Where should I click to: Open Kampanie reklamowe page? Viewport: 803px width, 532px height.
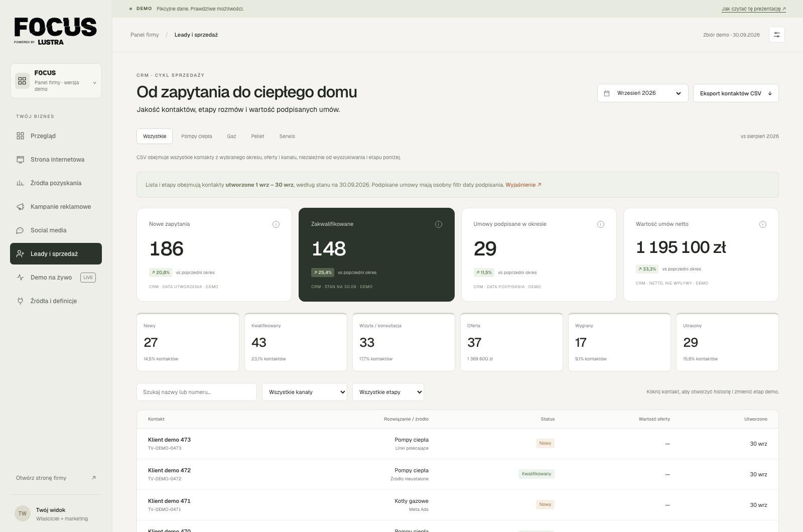click(56, 207)
